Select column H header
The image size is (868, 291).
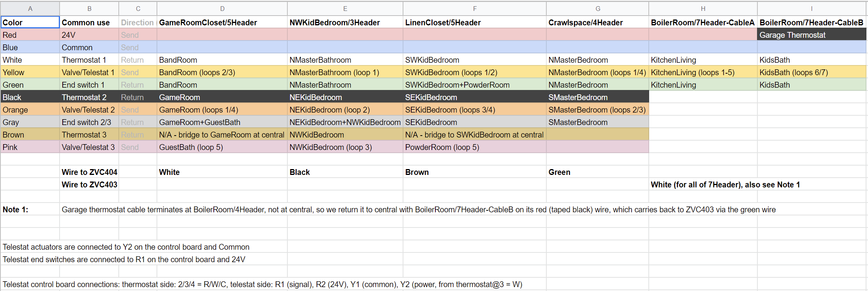pyautogui.click(x=703, y=9)
